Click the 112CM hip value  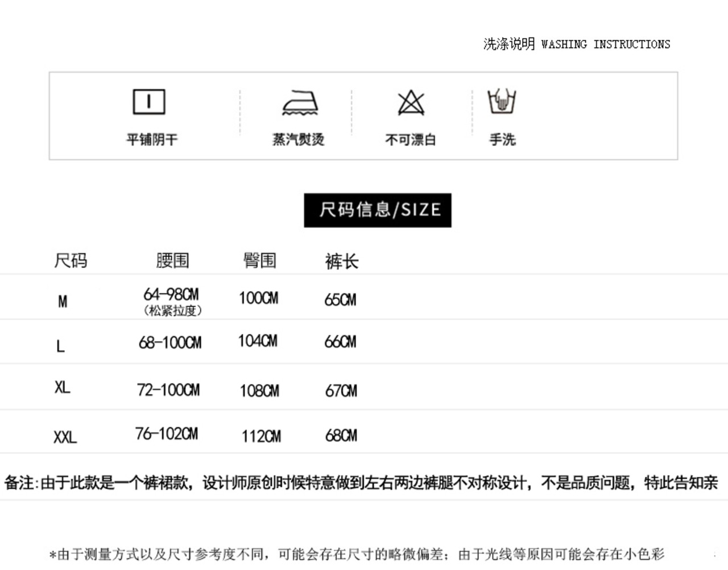click(261, 436)
